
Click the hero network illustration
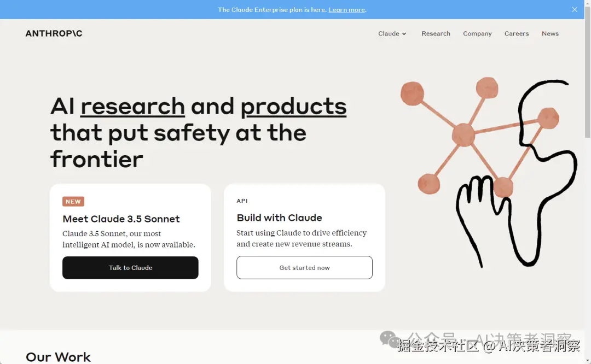point(488,172)
